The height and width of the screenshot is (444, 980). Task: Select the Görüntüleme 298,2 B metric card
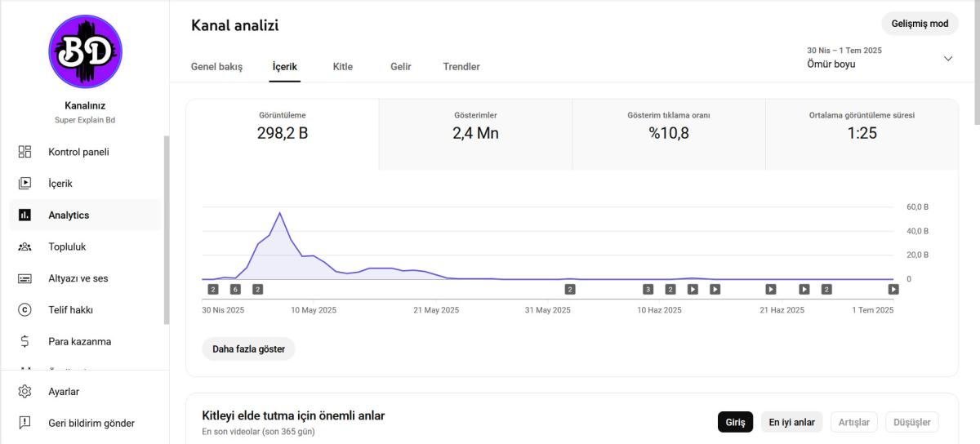tap(283, 135)
